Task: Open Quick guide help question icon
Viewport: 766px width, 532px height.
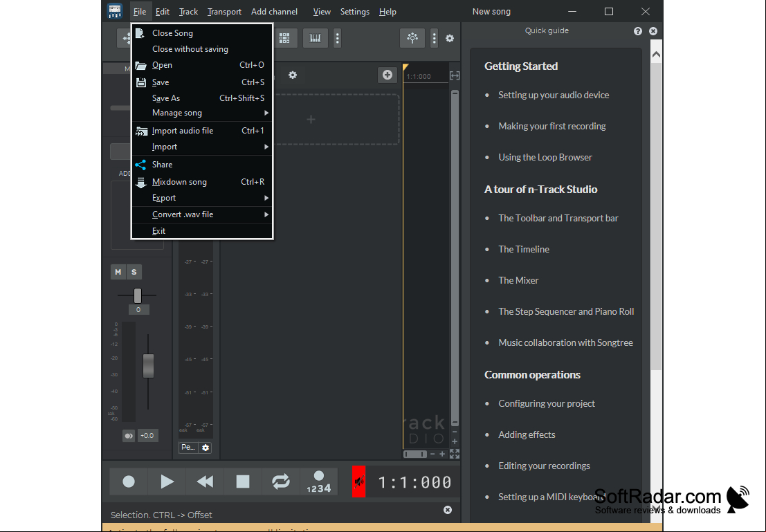Action: pos(638,30)
